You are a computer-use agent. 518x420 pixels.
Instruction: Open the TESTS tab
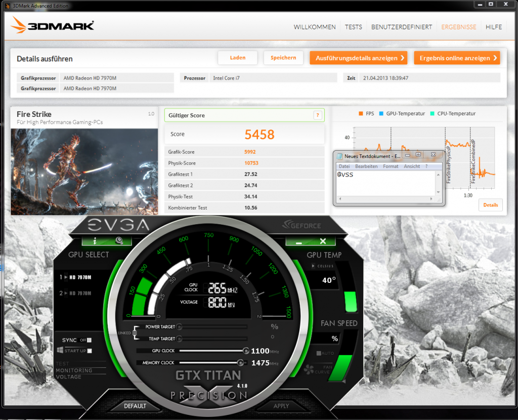click(x=354, y=27)
